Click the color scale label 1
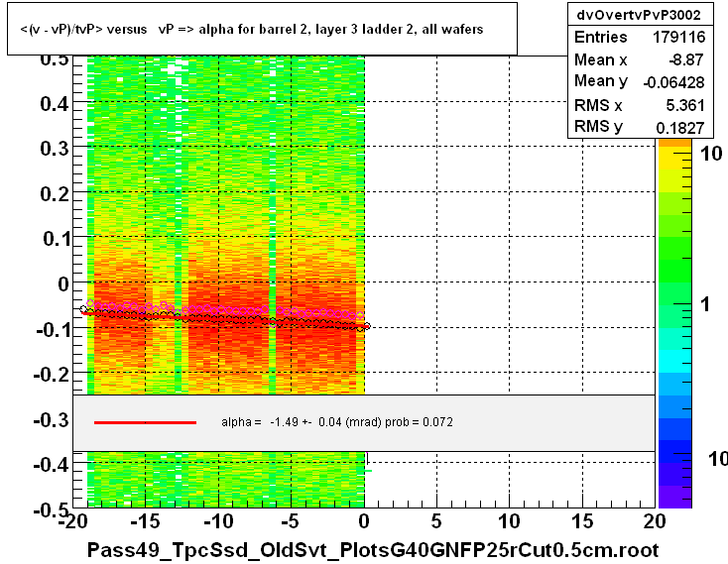Viewport: 728px width, 564px height. click(x=705, y=304)
